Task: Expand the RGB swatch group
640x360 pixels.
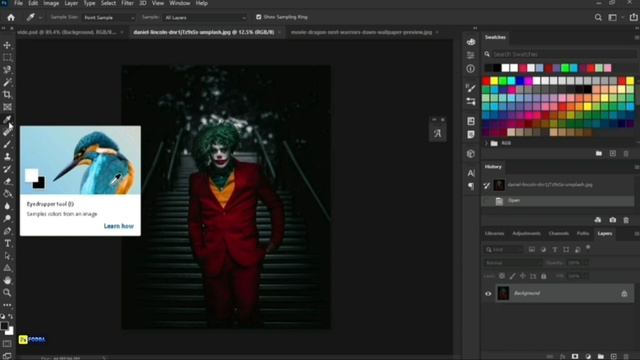Action: click(x=486, y=143)
